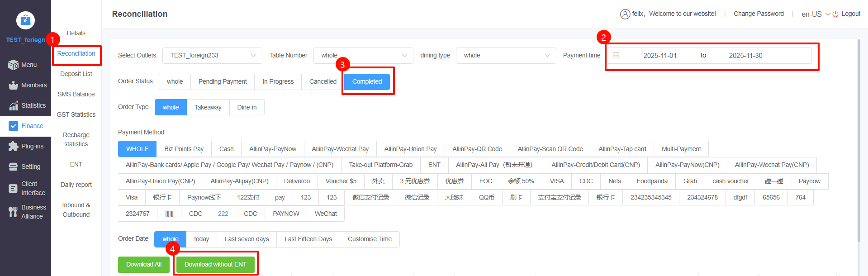This screenshot has height=276, width=868.
Task: Click Download without ENT button
Action: [x=215, y=265]
